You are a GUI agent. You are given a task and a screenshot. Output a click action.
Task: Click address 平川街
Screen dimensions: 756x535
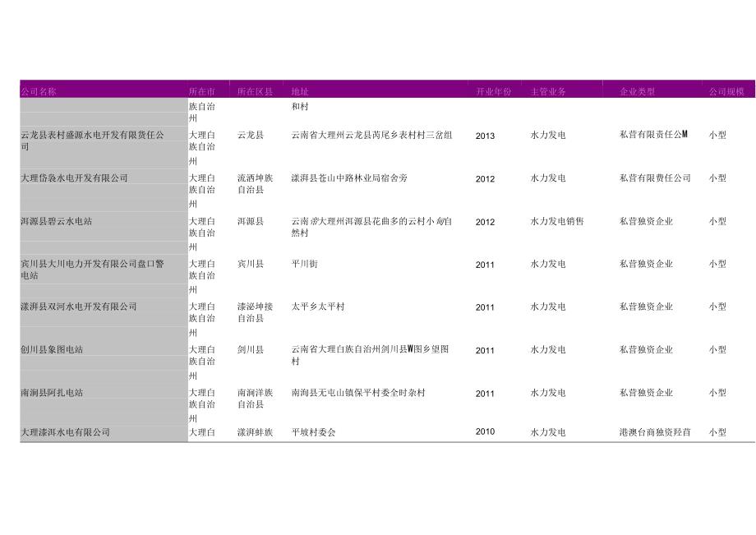(304, 264)
